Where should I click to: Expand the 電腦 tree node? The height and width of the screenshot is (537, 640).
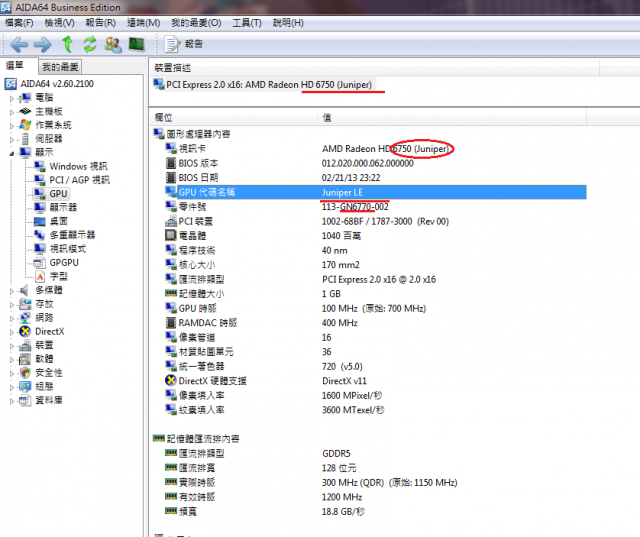click(x=12, y=98)
